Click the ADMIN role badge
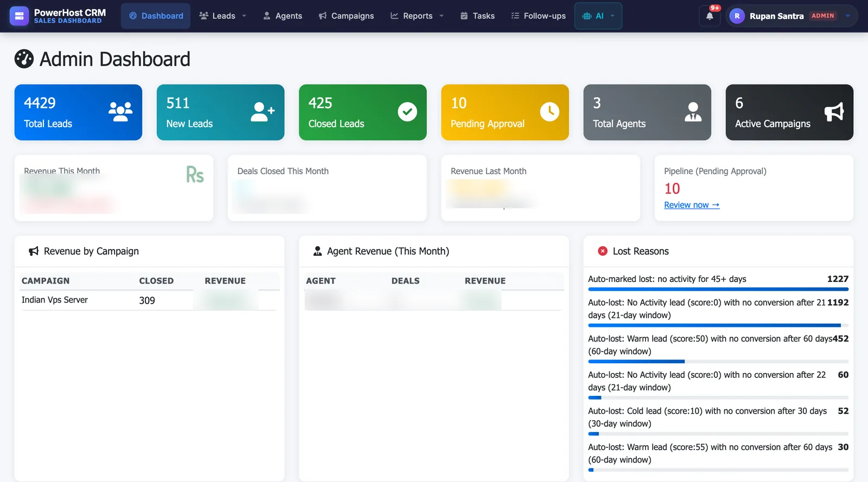Screen dimensions: 868x482 (x=822, y=16)
